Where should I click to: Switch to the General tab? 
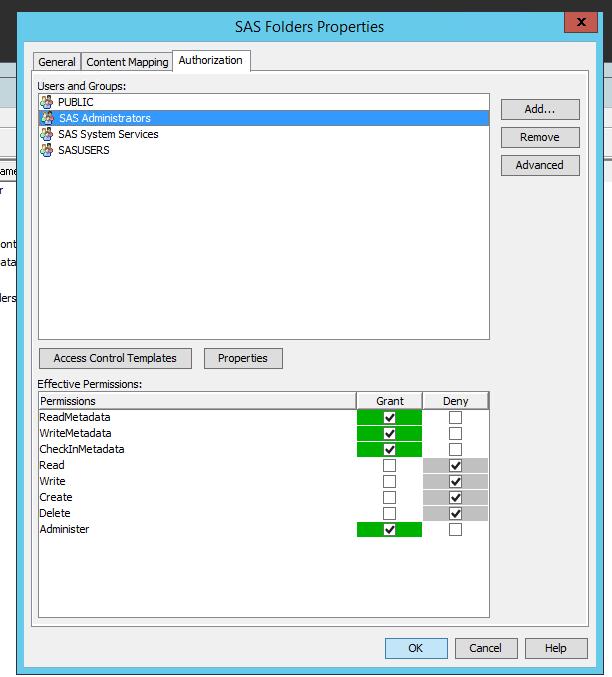(57, 62)
